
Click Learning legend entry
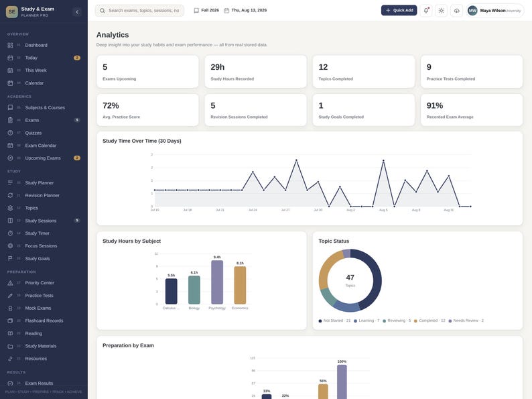point(367,321)
